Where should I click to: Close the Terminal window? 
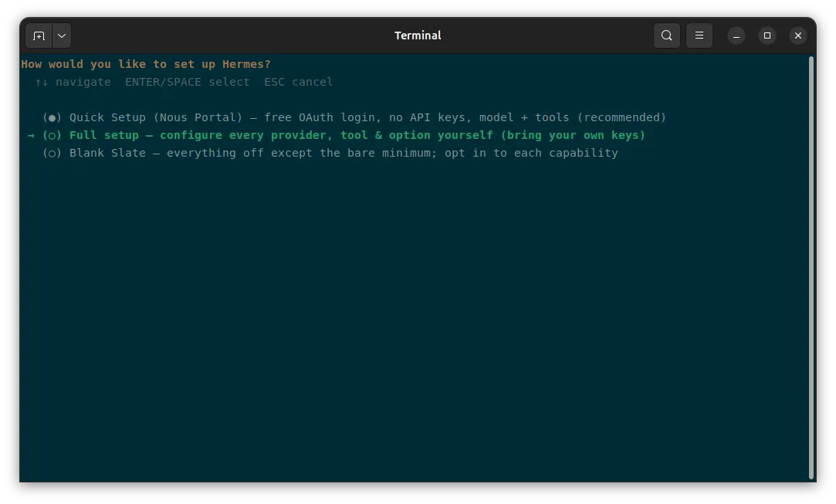pos(798,36)
